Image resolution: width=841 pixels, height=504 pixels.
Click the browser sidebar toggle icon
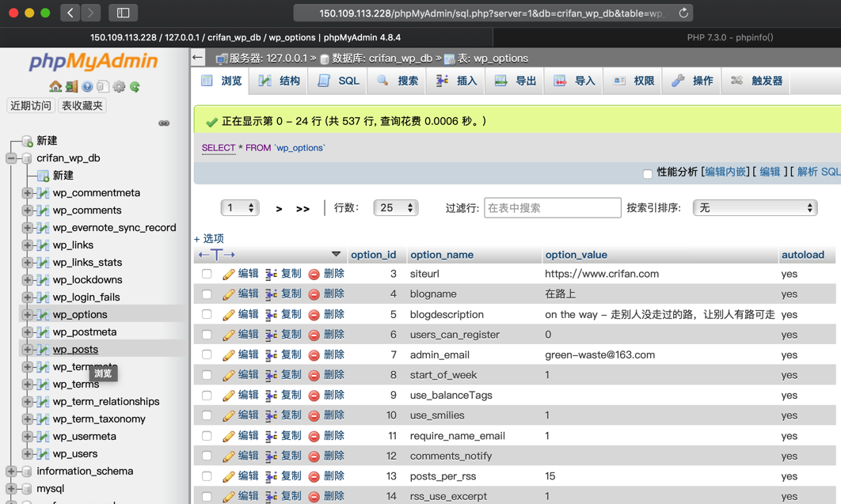click(123, 13)
